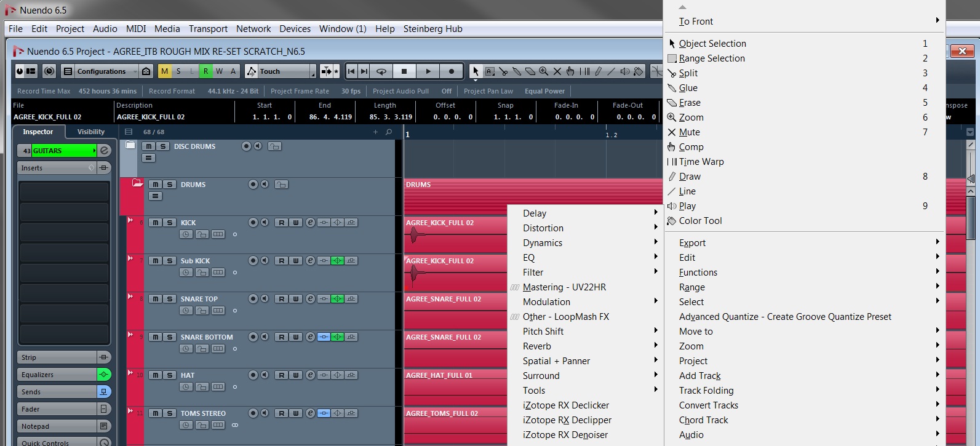Expand the To Front submenu
Image resolution: width=980 pixels, height=446 pixels.
click(x=804, y=22)
